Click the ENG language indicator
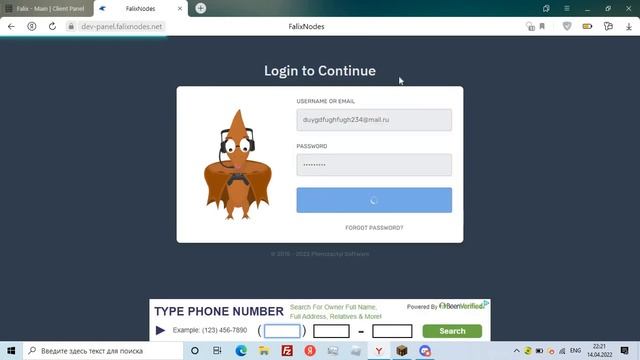The image size is (640, 360). pos(576,351)
